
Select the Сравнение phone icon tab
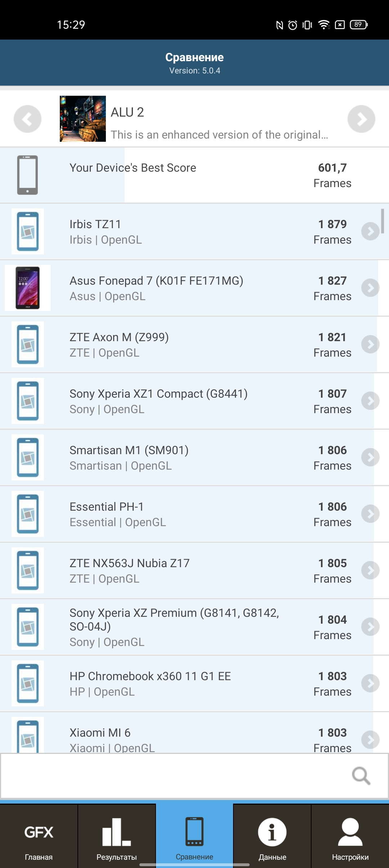[194, 837]
